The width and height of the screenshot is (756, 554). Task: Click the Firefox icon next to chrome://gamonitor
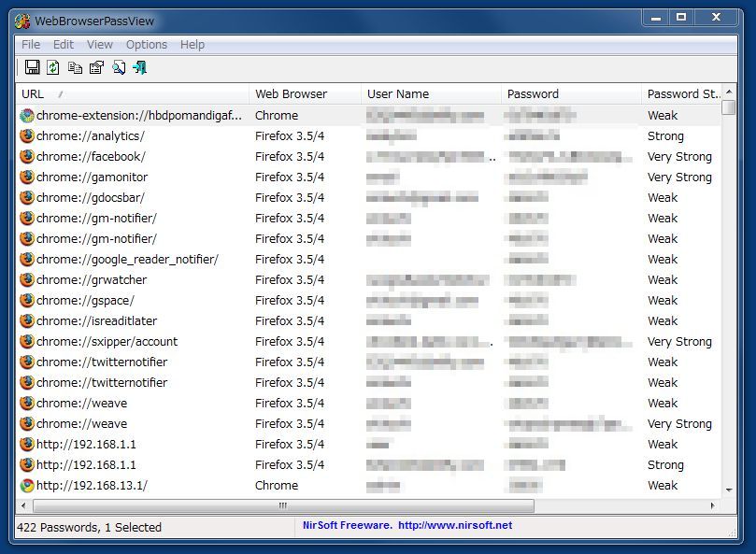[27, 177]
